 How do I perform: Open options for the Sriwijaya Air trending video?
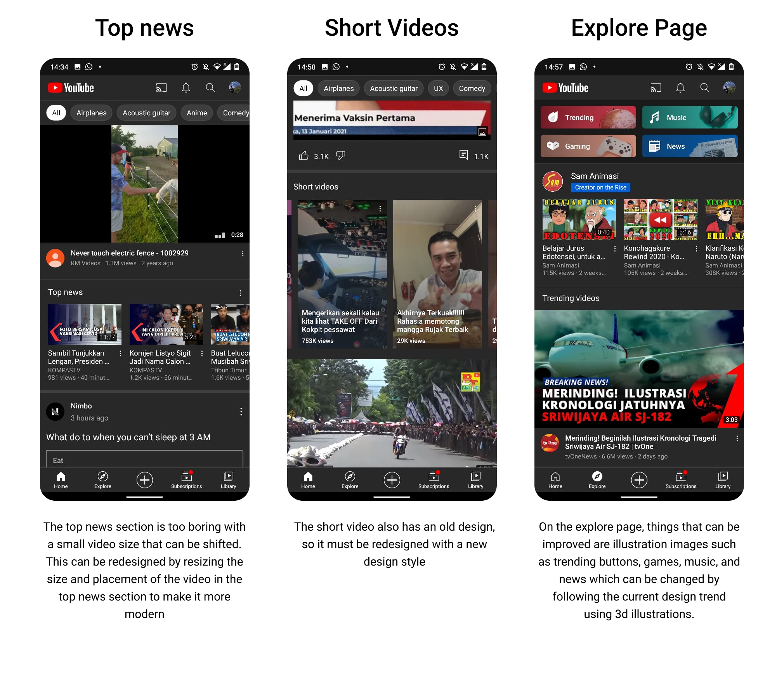tap(737, 438)
